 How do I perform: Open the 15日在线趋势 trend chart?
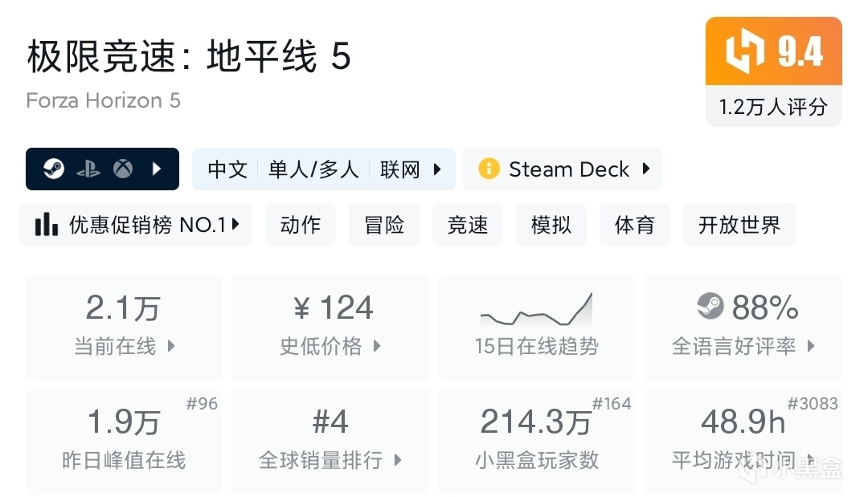pyautogui.click(x=536, y=328)
